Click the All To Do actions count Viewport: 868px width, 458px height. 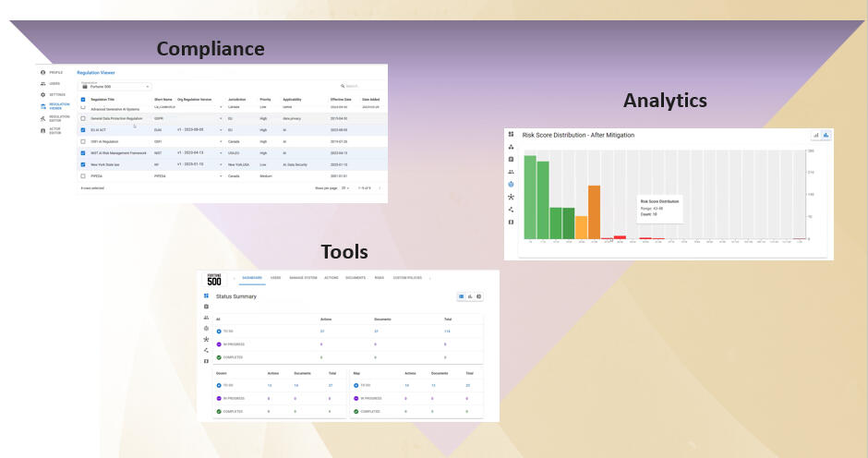[x=322, y=331]
